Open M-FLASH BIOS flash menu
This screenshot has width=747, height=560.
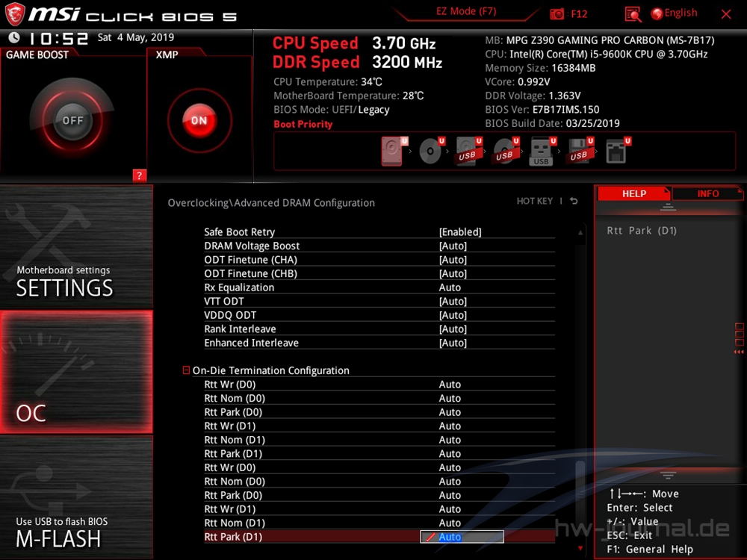click(x=76, y=497)
